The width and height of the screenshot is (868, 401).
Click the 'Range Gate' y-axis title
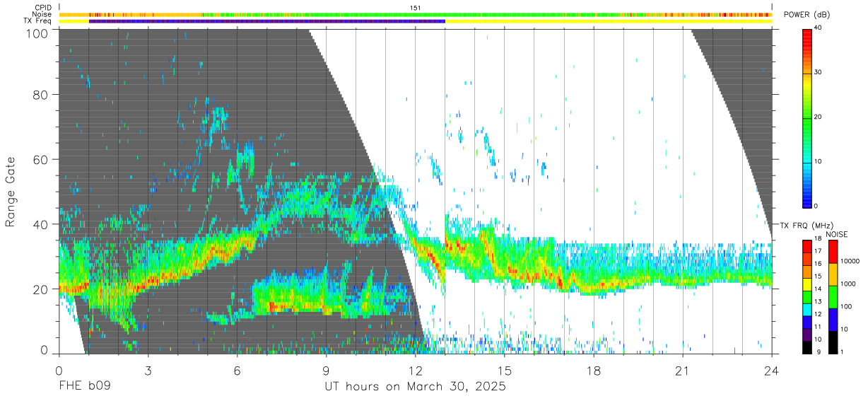coord(11,192)
